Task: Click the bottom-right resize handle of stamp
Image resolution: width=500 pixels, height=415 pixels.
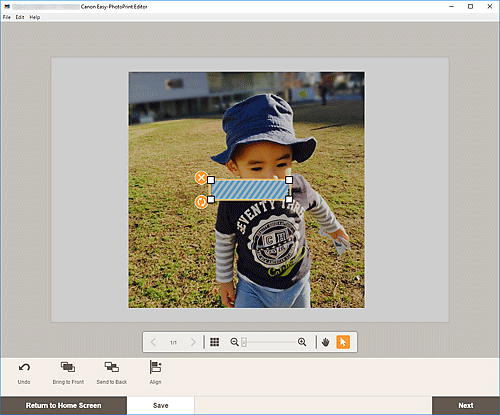Action: point(289,199)
